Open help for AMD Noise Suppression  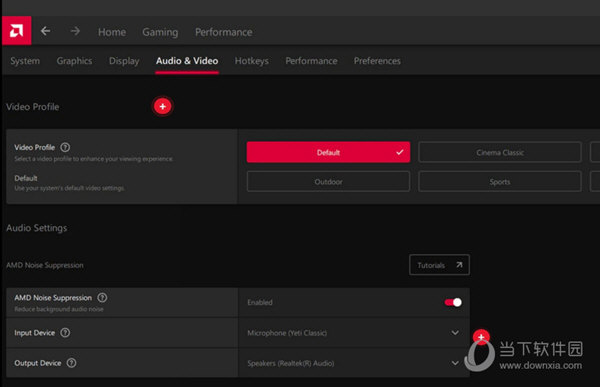coord(102,297)
